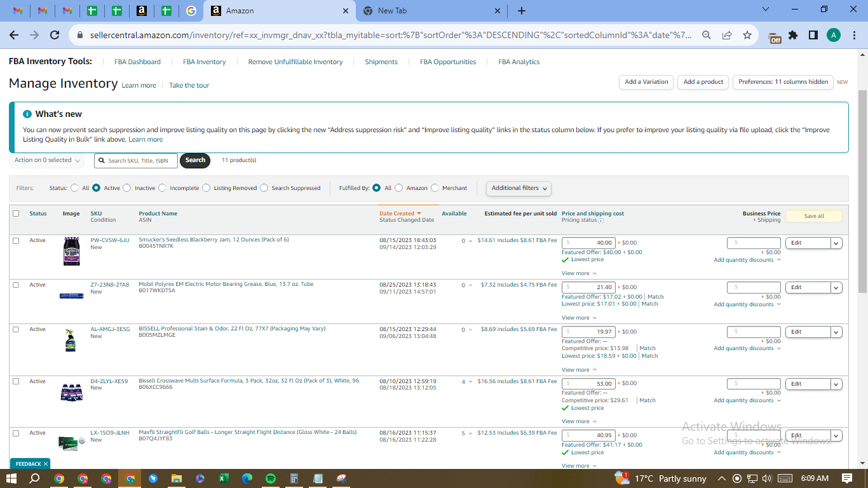Open a new browser tab with plus
The image size is (868, 488).
pyautogui.click(x=522, y=11)
